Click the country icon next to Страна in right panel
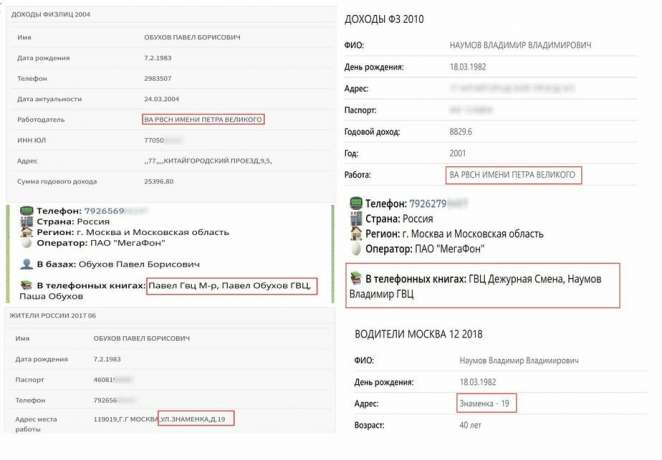 356,218
